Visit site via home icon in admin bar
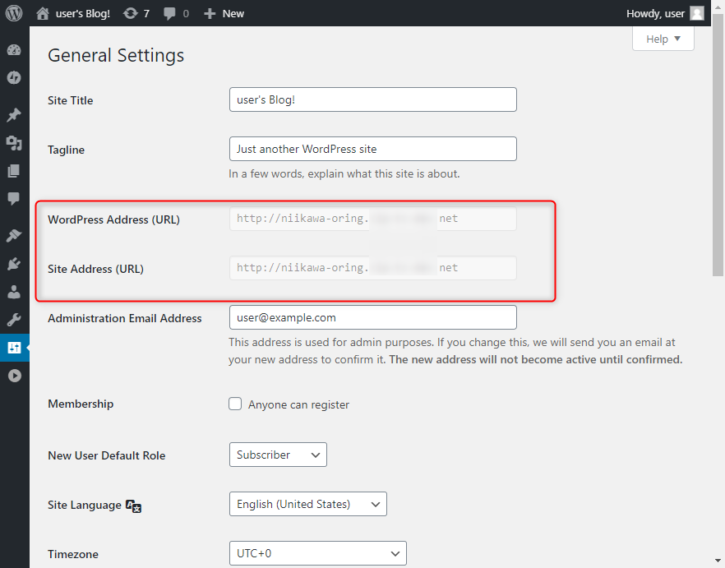725x568 pixels. tap(43, 13)
